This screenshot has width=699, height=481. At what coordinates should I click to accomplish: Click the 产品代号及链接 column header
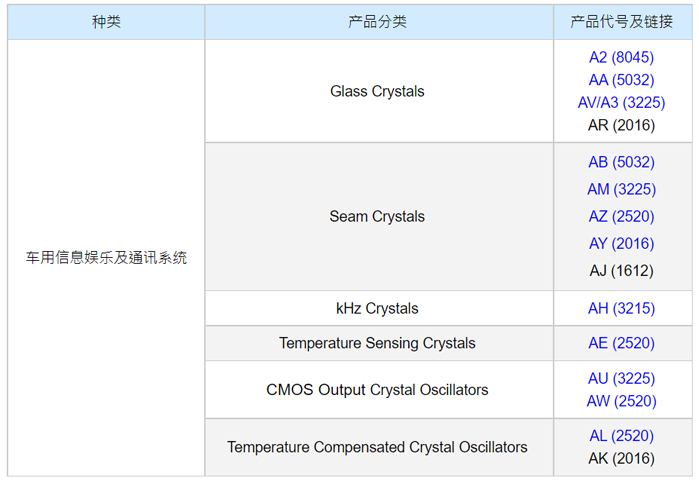(621, 22)
